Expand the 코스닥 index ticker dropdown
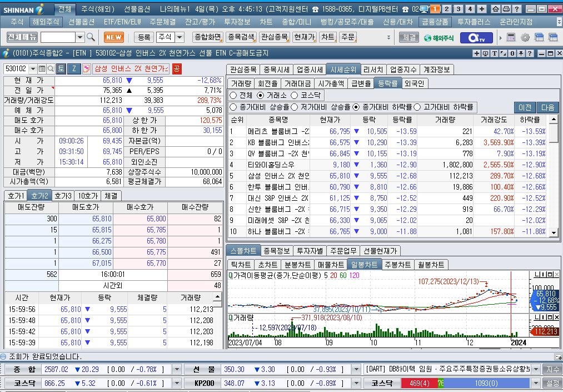 [x=177, y=383]
